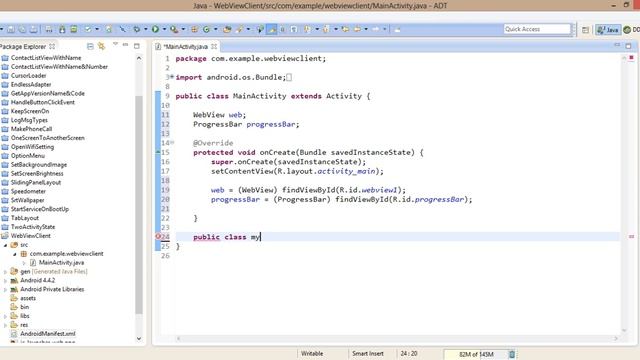This screenshot has width=640, height=360.
Task: Run the garbage collector trash icon
Action: click(x=512, y=354)
